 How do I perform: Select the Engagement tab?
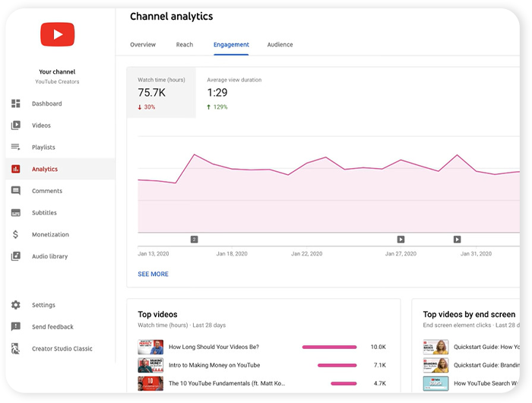pos(231,44)
